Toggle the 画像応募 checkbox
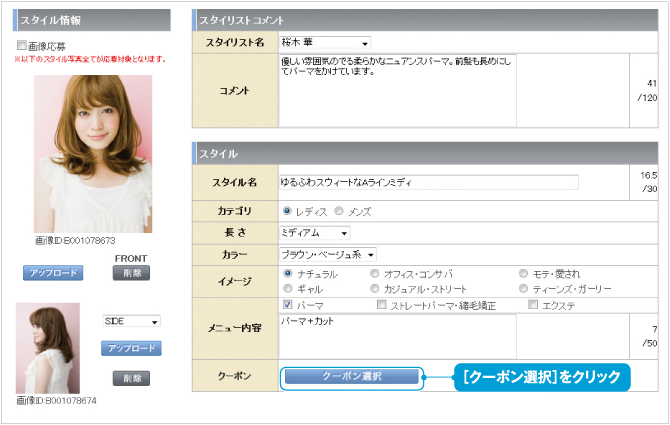Viewport: 670px width, 425px height. point(21,45)
